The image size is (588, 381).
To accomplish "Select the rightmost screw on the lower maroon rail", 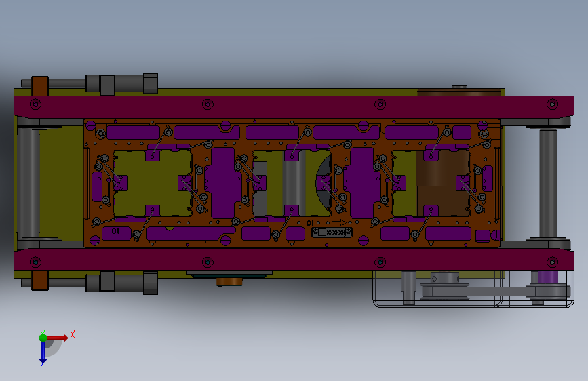I will click(552, 262).
